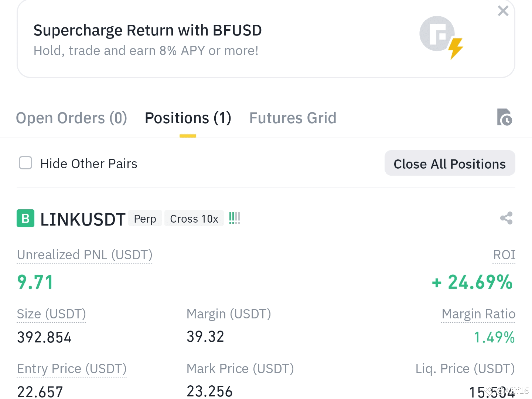The height and width of the screenshot is (399, 532).
Task: Click the green bars indicator beside Cross 10x
Action: pyautogui.click(x=234, y=218)
